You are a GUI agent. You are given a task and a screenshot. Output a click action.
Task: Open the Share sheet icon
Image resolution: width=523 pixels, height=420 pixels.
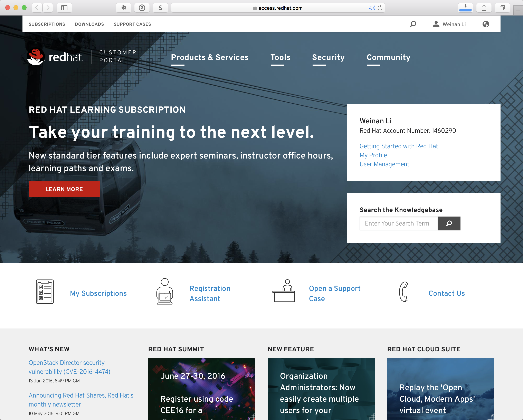tap(484, 8)
